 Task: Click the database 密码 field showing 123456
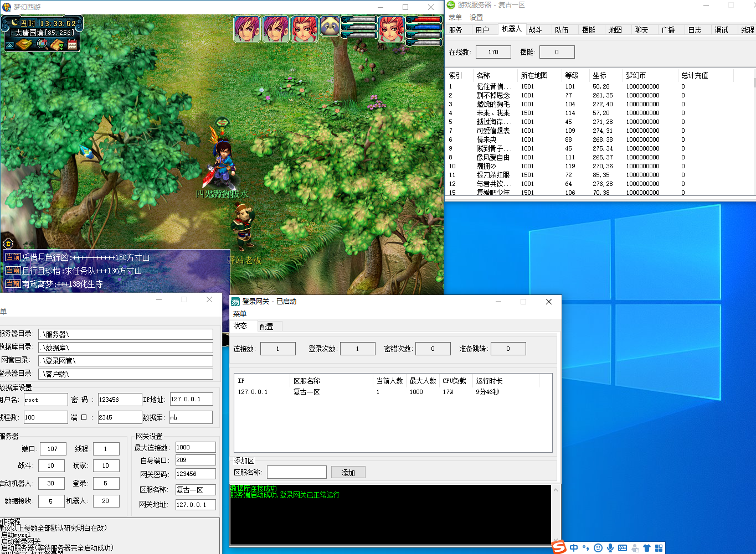point(120,400)
